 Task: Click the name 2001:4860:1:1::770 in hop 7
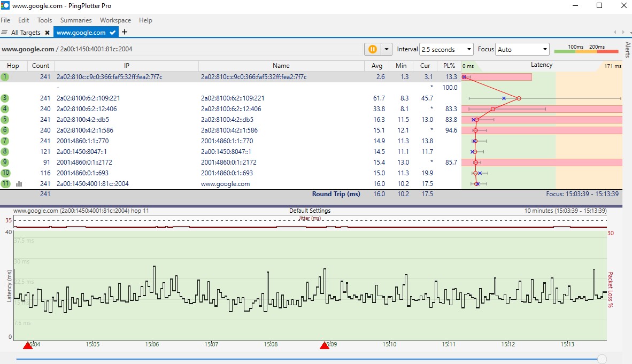pyautogui.click(x=227, y=141)
